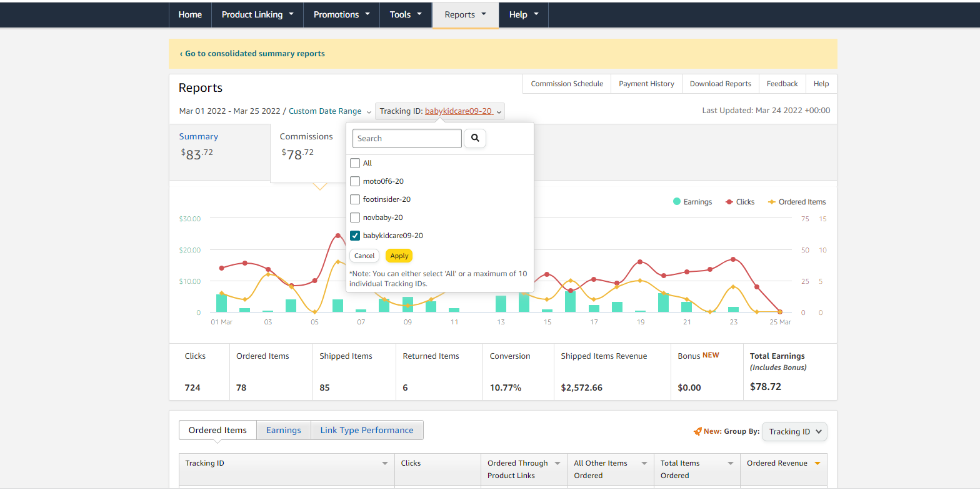Click the 25 Mar chart data point
Screen dimensions: 980x490
click(780, 312)
